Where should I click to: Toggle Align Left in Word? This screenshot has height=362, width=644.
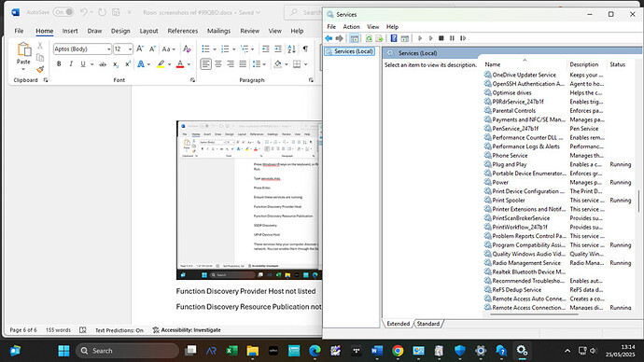tap(205, 64)
